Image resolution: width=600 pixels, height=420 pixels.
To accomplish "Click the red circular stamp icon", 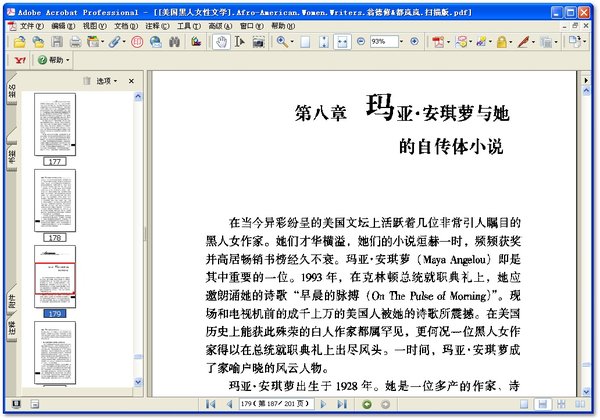I will click(x=137, y=41).
